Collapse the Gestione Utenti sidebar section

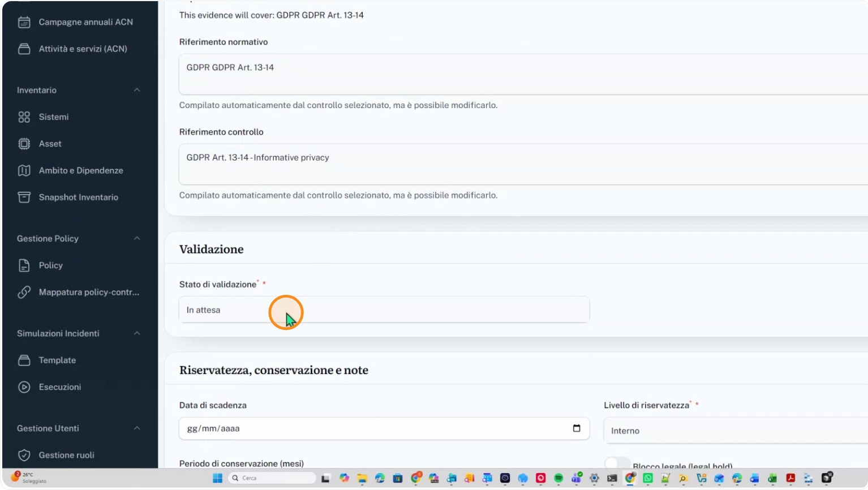(137, 428)
